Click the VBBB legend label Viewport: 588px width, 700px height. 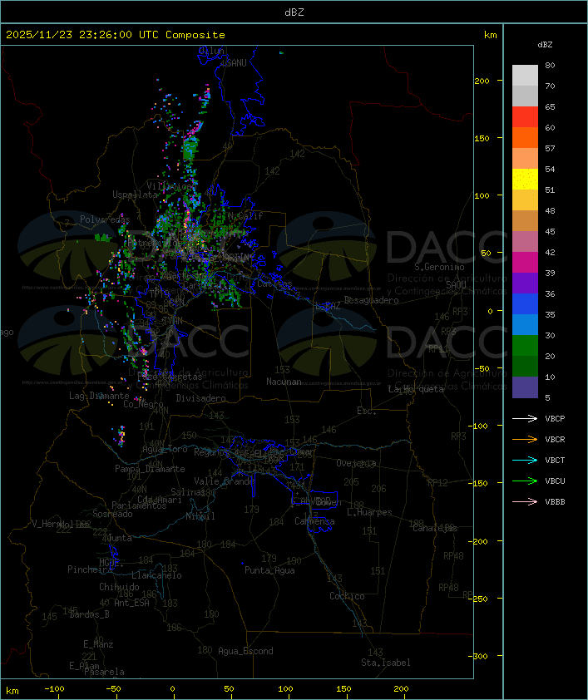[x=555, y=502]
